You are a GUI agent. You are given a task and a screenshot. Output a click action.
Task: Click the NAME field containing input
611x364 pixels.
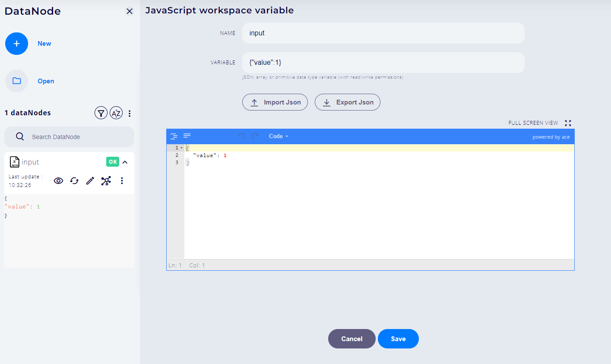click(383, 33)
